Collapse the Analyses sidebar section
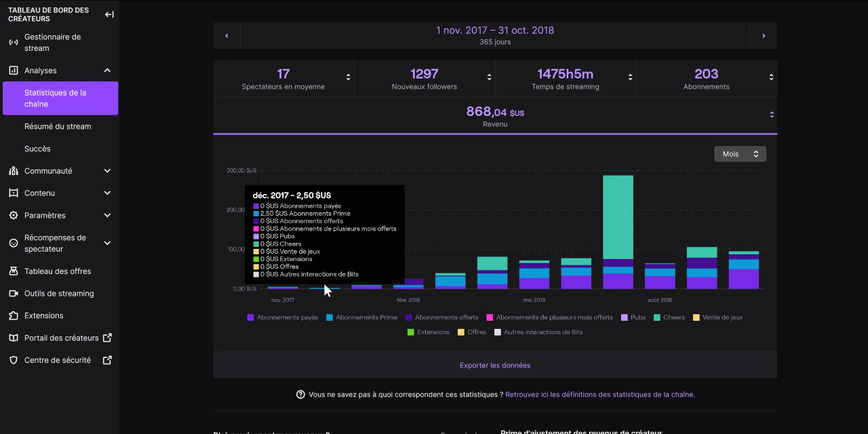The image size is (868, 434). pyautogui.click(x=107, y=71)
